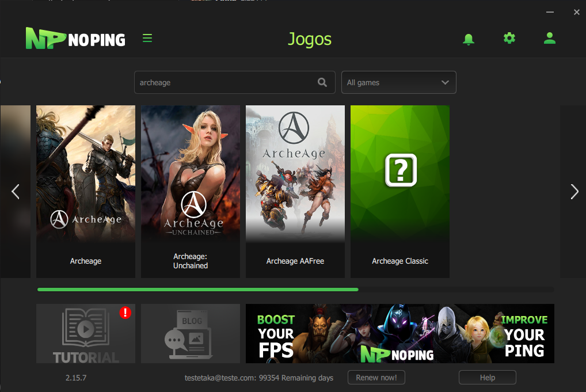Open notifications bell
Image resolution: width=586 pixels, height=392 pixels.
[468, 39]
